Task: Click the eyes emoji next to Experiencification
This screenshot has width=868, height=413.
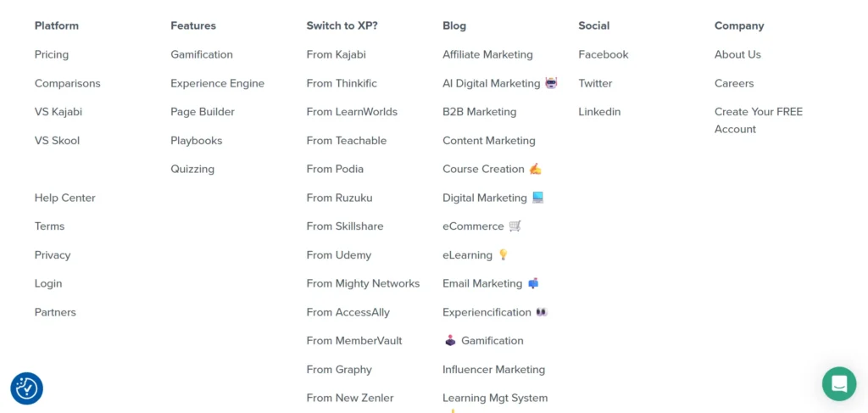Action: coord(542,312)
